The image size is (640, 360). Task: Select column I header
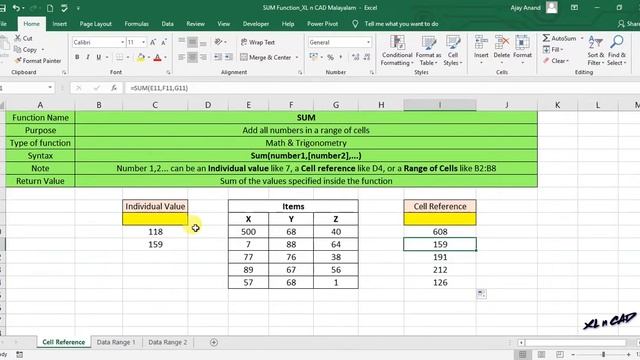pos(440,105)
